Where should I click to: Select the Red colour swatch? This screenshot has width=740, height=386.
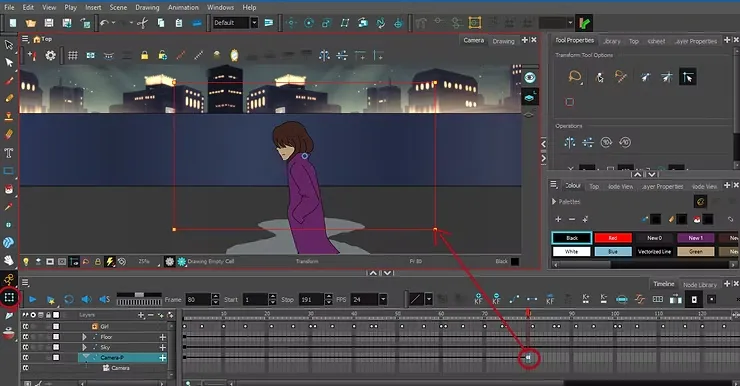pyautogui.click(x=613, y=238)
